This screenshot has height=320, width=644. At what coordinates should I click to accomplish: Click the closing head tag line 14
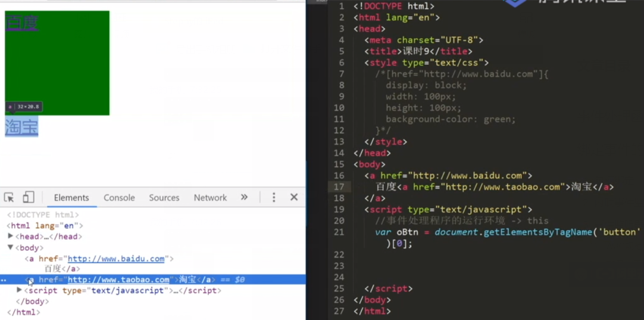[372, 153]
